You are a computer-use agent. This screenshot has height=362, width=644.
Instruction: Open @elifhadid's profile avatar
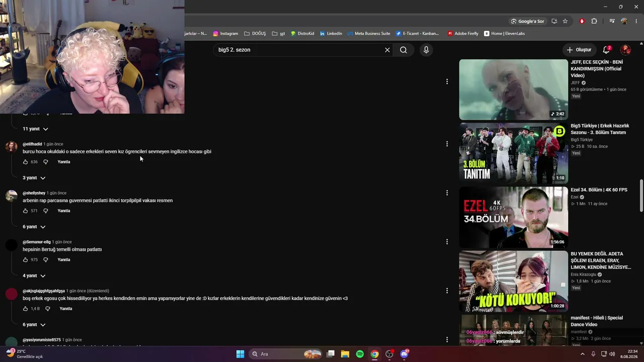click(x=11, y=147)
